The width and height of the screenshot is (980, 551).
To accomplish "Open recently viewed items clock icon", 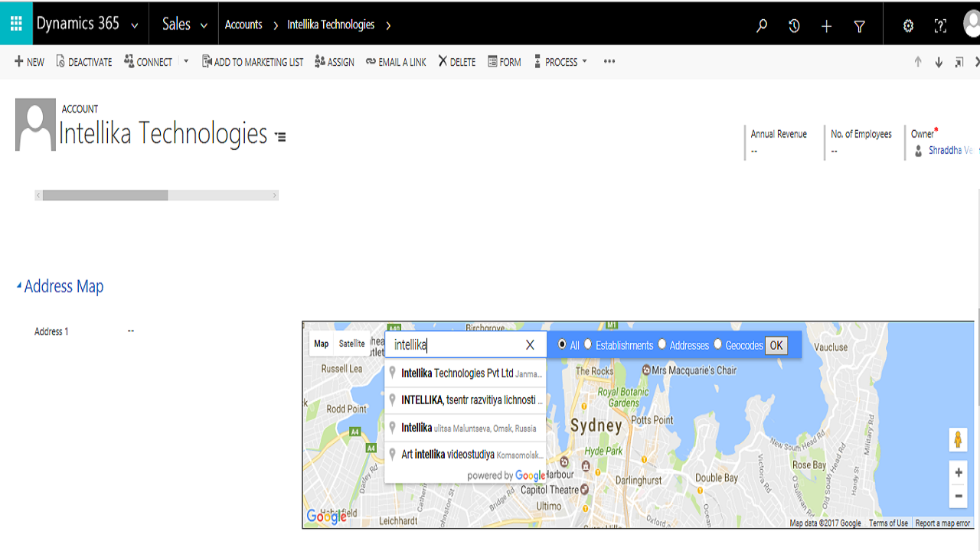I will coord(794,26).
